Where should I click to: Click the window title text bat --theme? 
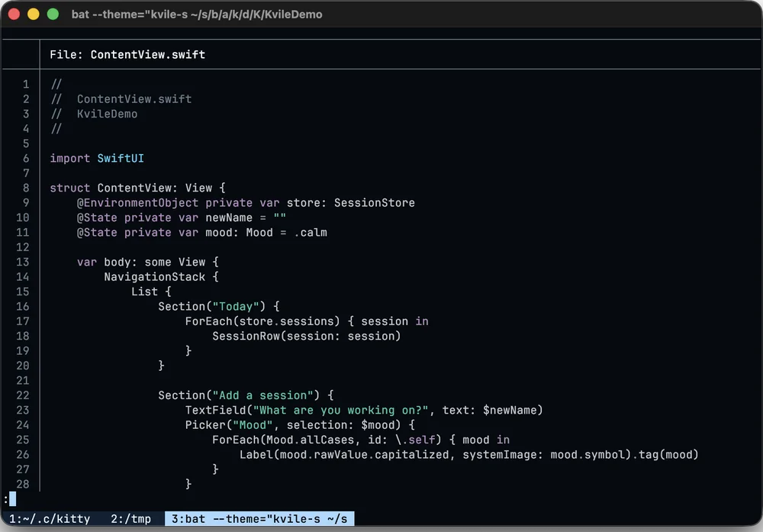point(197,15)
